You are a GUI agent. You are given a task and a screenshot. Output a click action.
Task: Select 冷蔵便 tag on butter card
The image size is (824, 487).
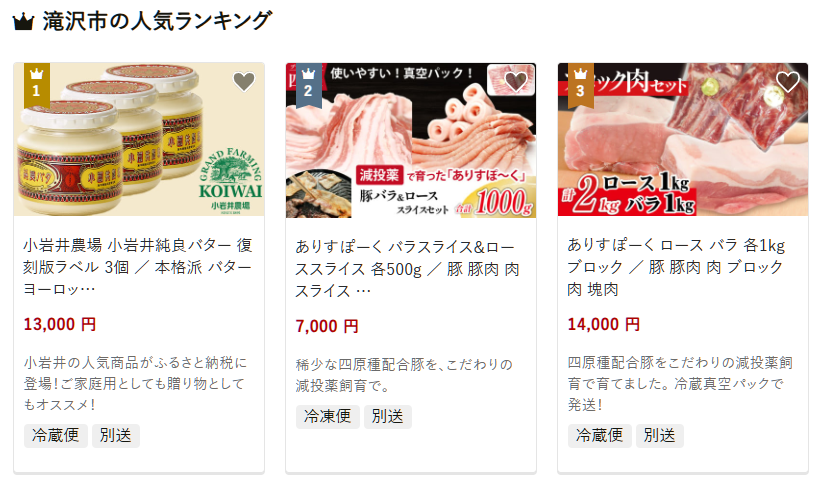coord(56,436)
